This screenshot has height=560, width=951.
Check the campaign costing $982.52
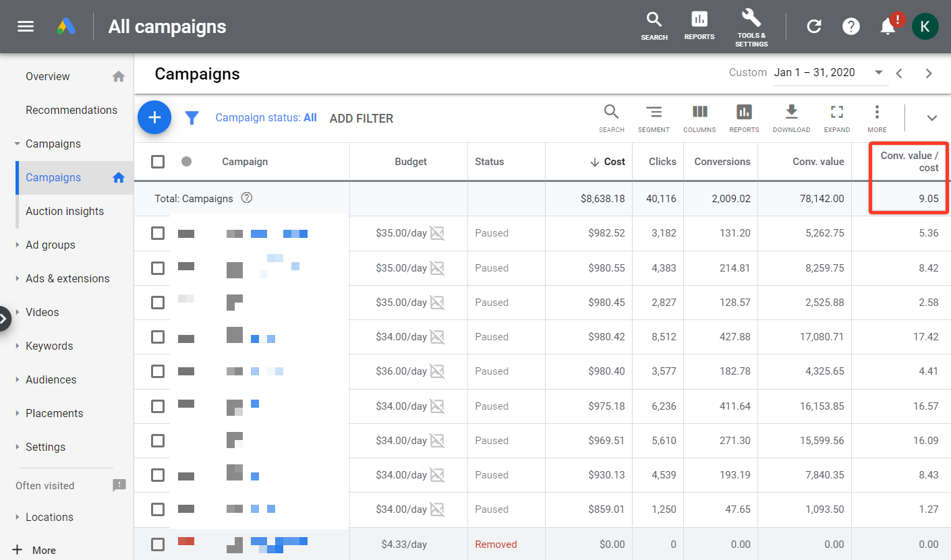158,233
